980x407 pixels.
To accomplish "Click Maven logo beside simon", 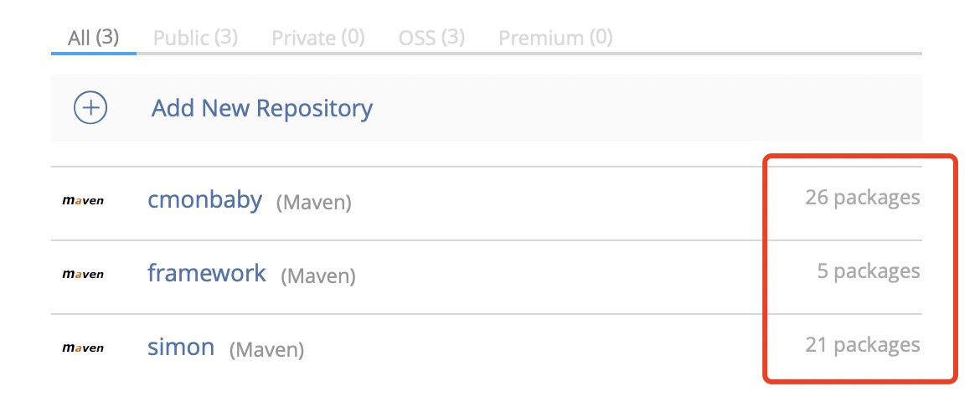I will pos(83,348).
